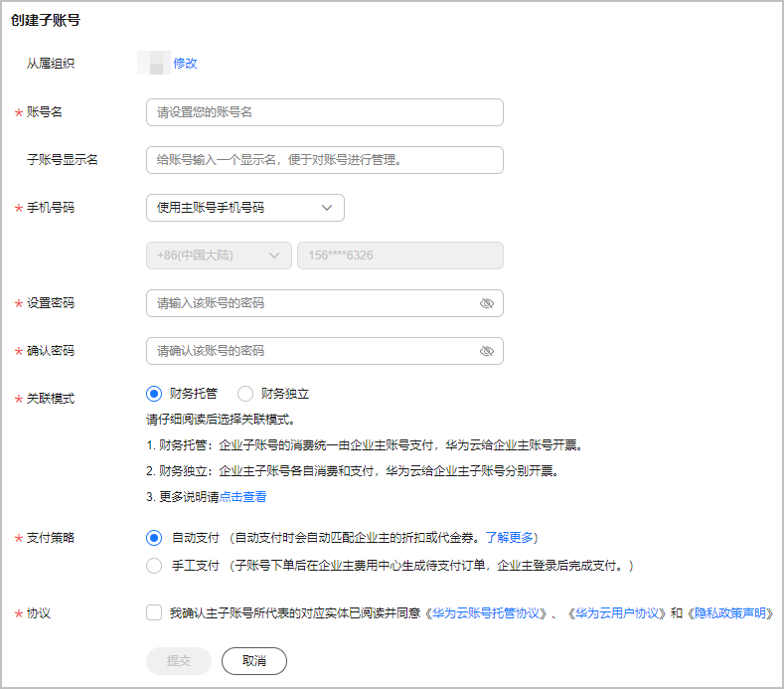
Task: Toggle visibility eye icon in 确认密码 field
Action: click(486, 351)
